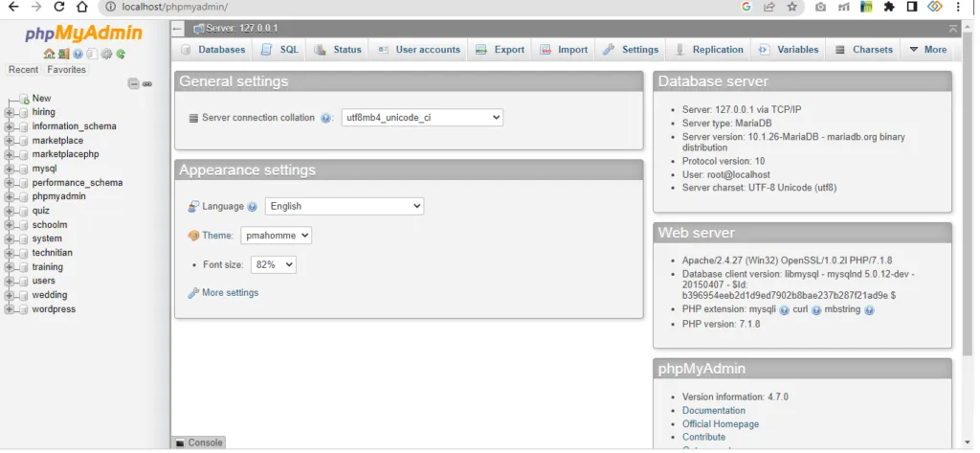Click the phpMyAdmin Home icon
This screenshot has height=453, width=980.
click(49, 54)
